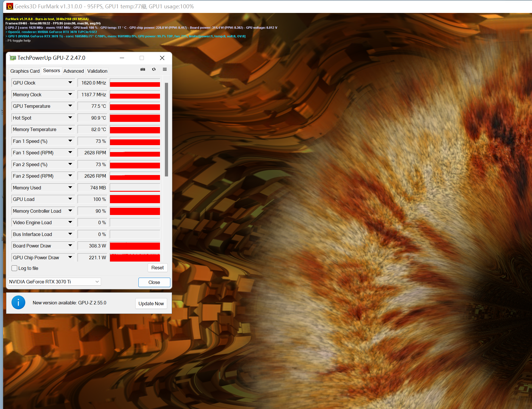This screenshot has height=409, width=532.
Task: Open the GPU-Z hamburger menu
Action: point(165,69)
